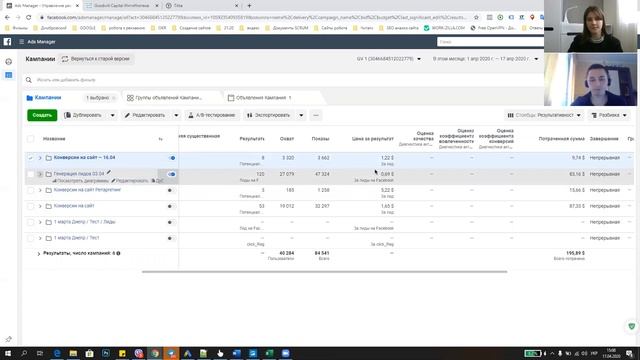Expand Генерация лидов 03.04 row

[x=40, y=174]
